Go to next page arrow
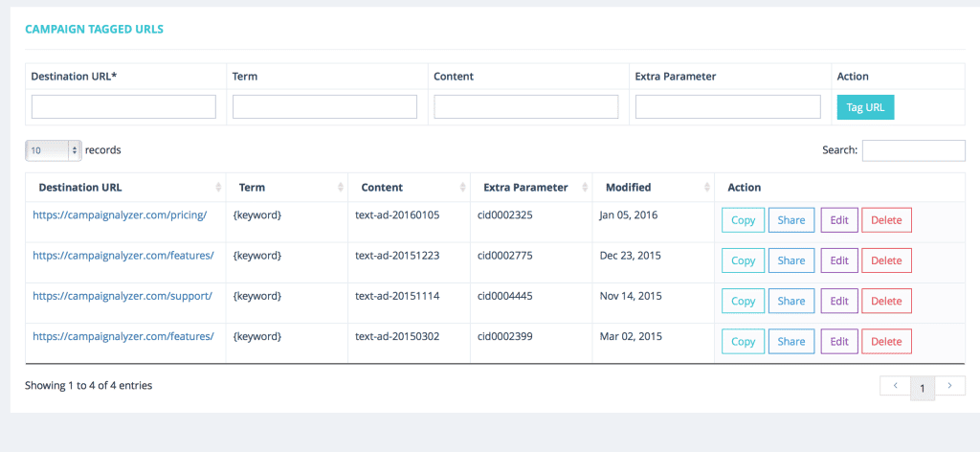The width and height of the screenshot is (980, 452). coord(949,385)
